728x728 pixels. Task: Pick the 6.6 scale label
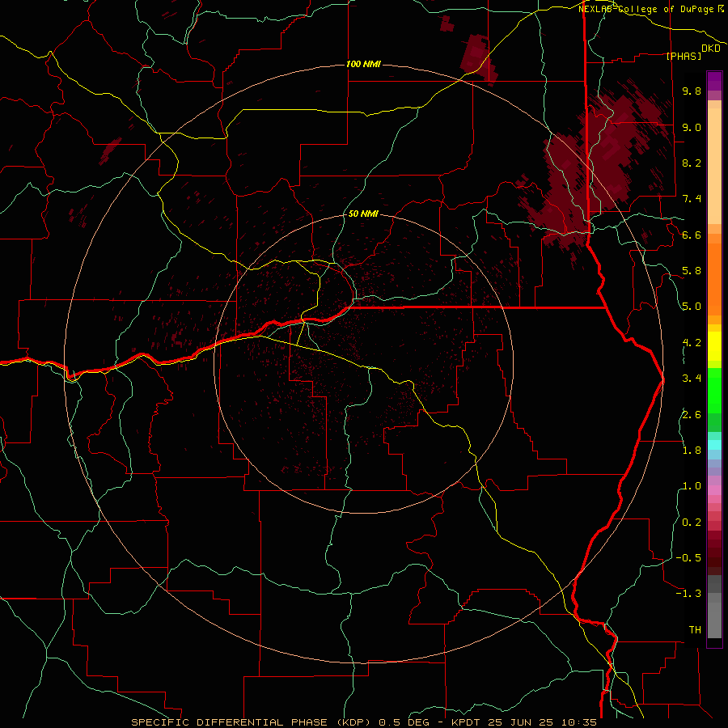692,235
